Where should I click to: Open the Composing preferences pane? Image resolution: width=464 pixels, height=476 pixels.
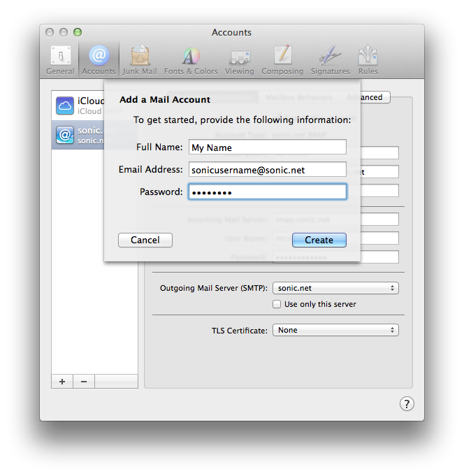point(282,60)
